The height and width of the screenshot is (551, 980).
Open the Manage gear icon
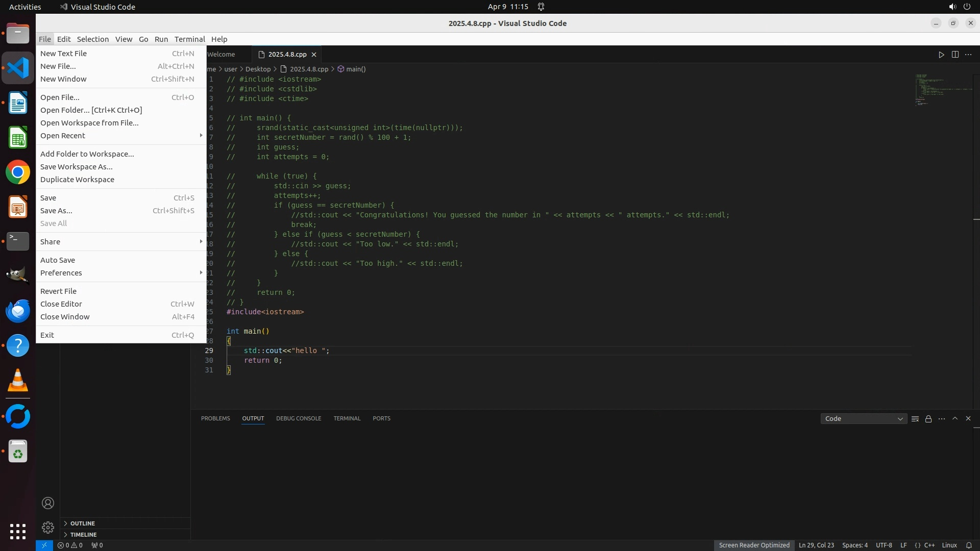48,527
